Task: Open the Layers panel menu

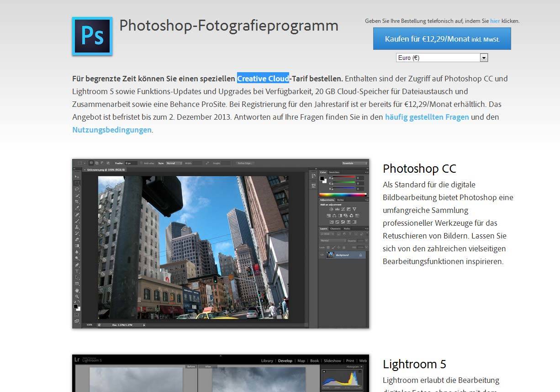Action: (x=366, y=228)
